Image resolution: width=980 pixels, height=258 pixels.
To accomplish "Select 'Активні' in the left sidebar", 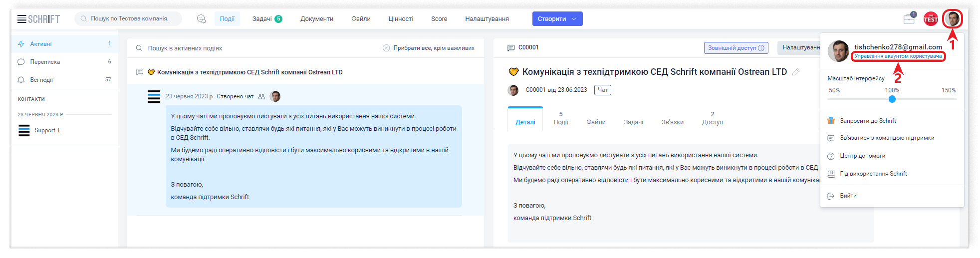I will click(41, 44).
